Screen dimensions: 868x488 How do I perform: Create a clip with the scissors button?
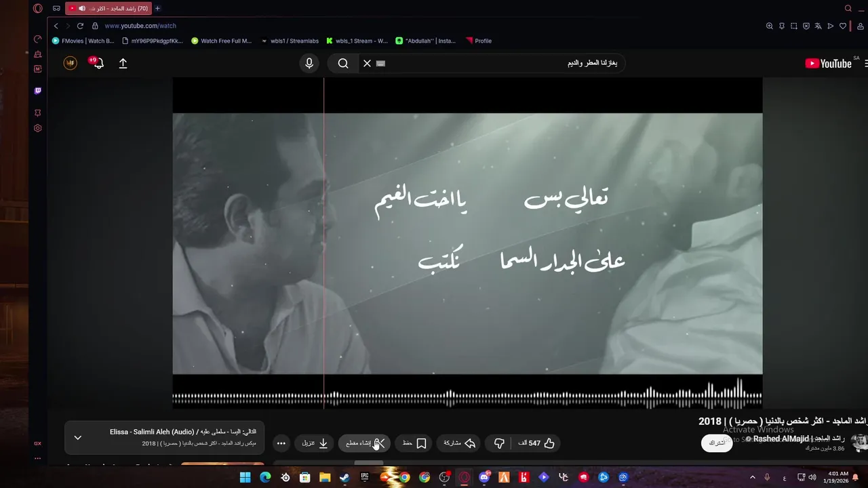pyautogui.click(x=366, y=443)
